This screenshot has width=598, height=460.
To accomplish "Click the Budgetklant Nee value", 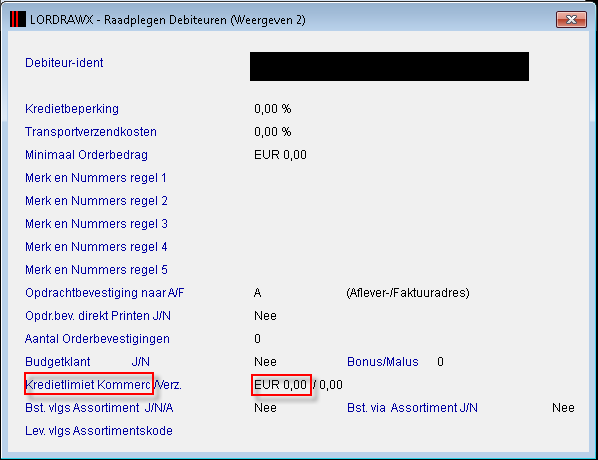I will coord(265,362).
